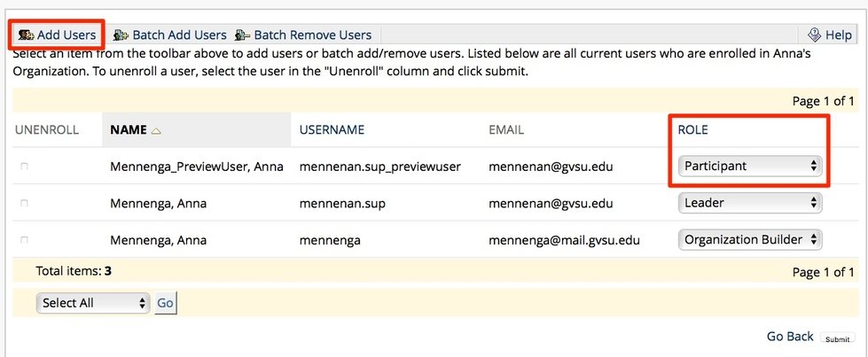
Task: Click the Batch Add Users icon
Action: coord(121,35)
